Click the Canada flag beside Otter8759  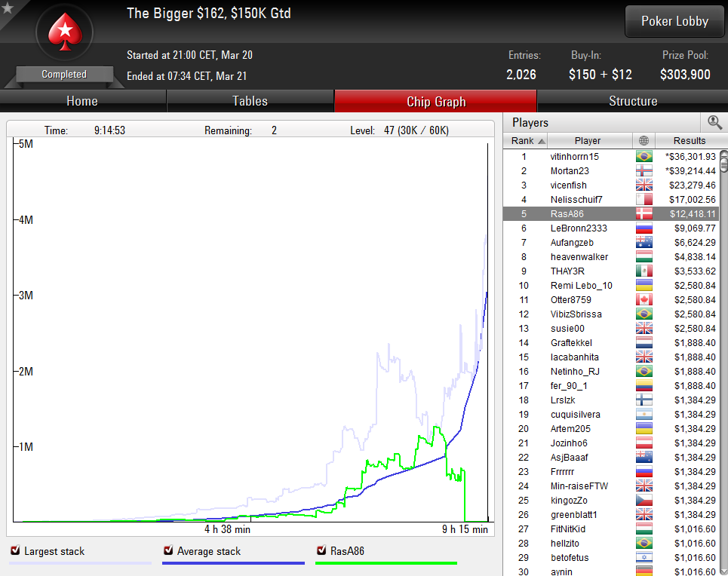[644, 300]
